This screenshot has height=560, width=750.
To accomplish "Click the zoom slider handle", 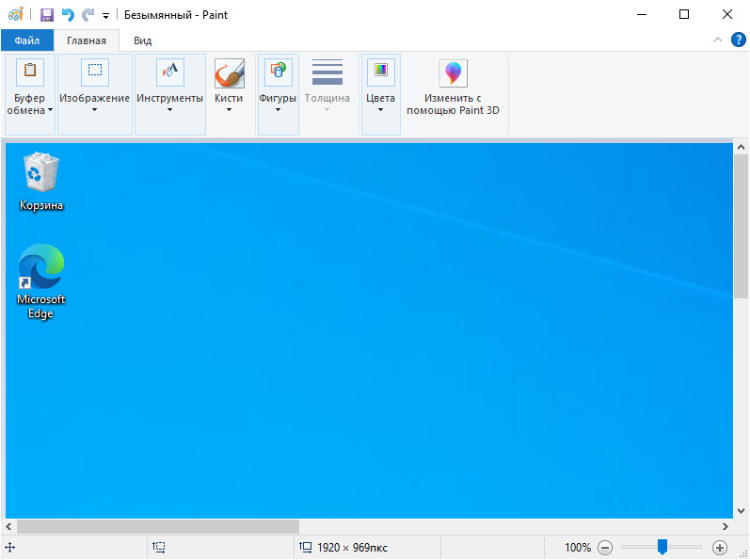I will (x=662, y=547).
